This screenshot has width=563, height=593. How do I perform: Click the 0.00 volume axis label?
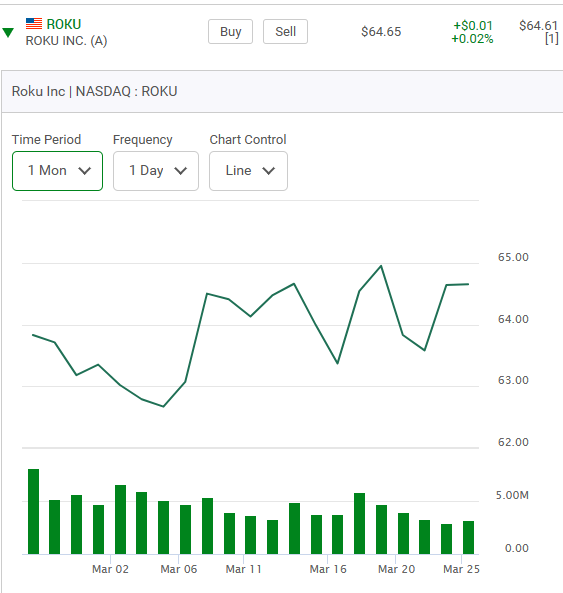click(516, 548)
